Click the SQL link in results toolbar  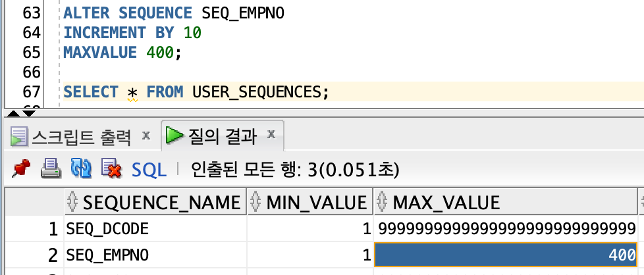(149, 170)
